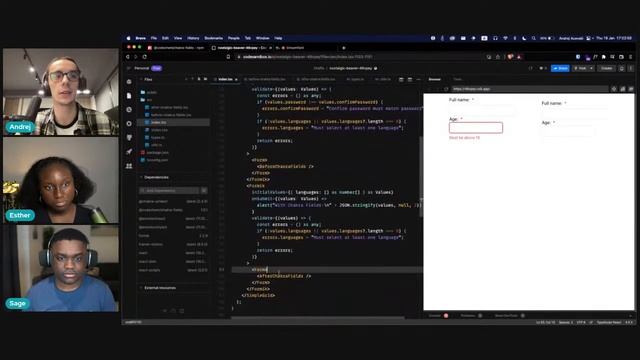Click the moon focus icon in menu bar
This screenshot has width=640, height=360.
tap(524, 38)
